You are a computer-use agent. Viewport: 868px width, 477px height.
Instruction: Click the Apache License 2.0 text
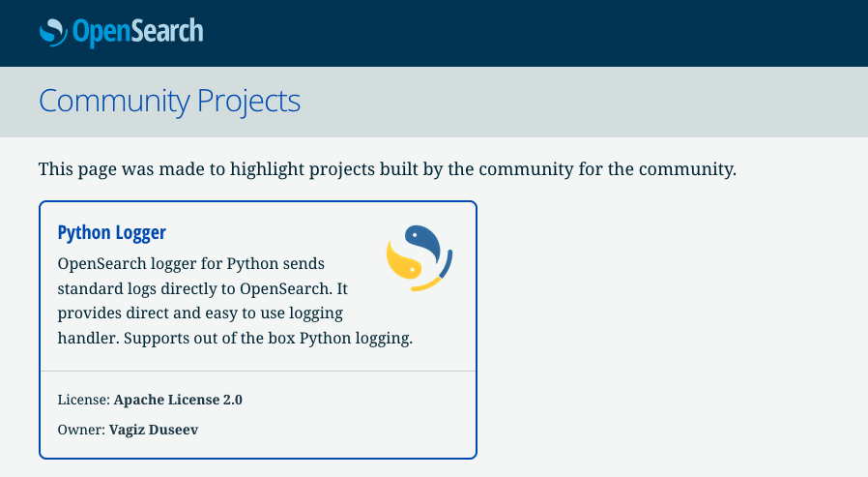coord(178,400)
